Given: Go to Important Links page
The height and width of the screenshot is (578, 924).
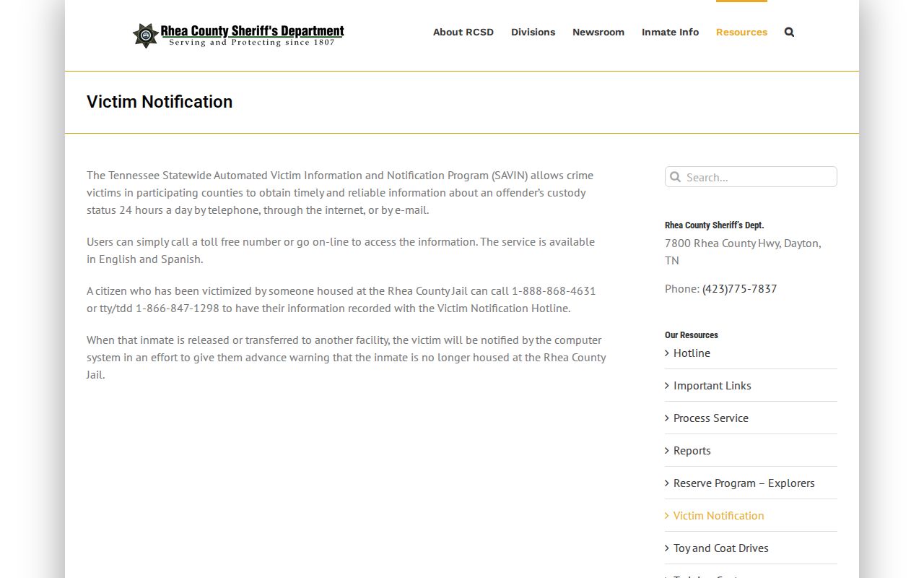Looking at the screenshot, I should coord(712,385).
